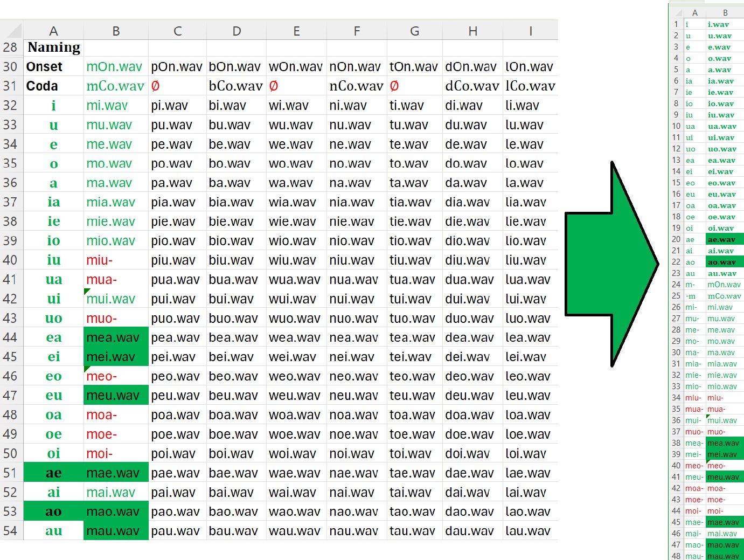Select the nCo.wav cell
This screenshot has height=560, width=744.
356,86
